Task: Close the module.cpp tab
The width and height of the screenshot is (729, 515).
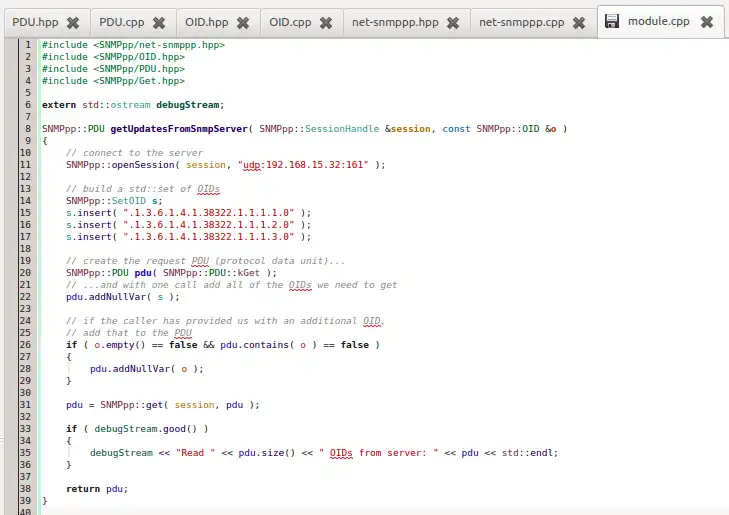Action: [707, 21]
